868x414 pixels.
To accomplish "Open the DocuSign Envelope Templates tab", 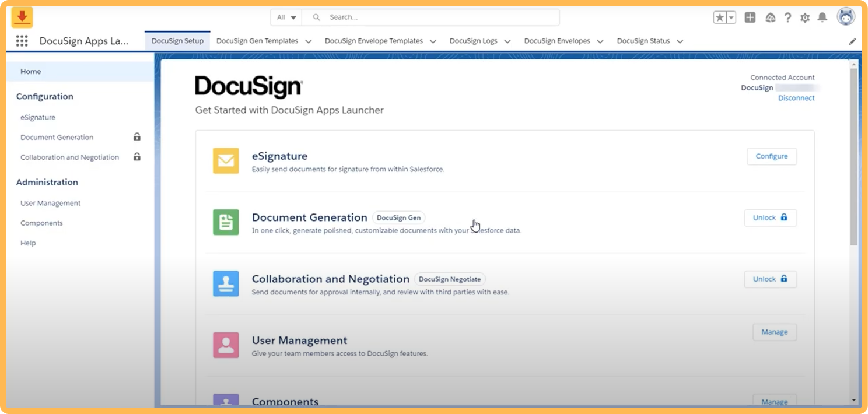I will [374, 41].
